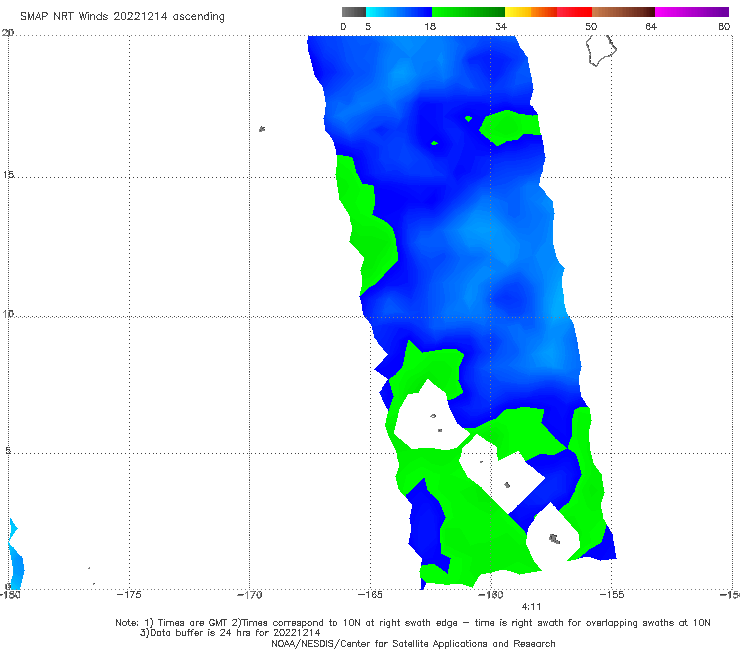Click the color bar label '34'
Image resolution: width=740 pixels, height=650 pixels.
pos(501,27)
